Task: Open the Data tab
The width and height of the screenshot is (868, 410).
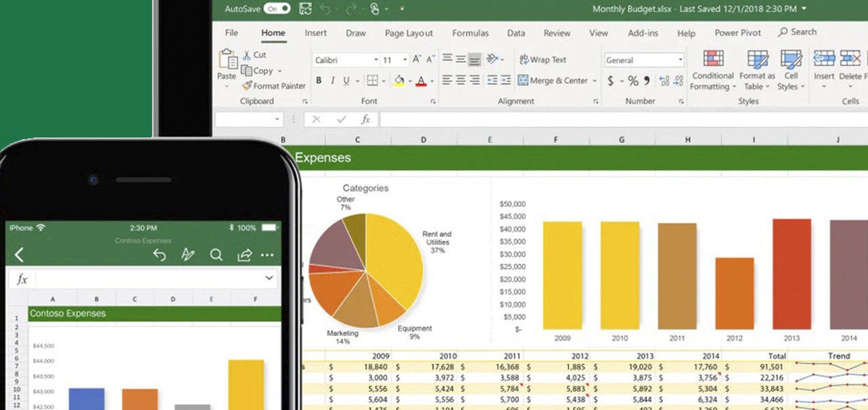Action: [x=516, y=33]
